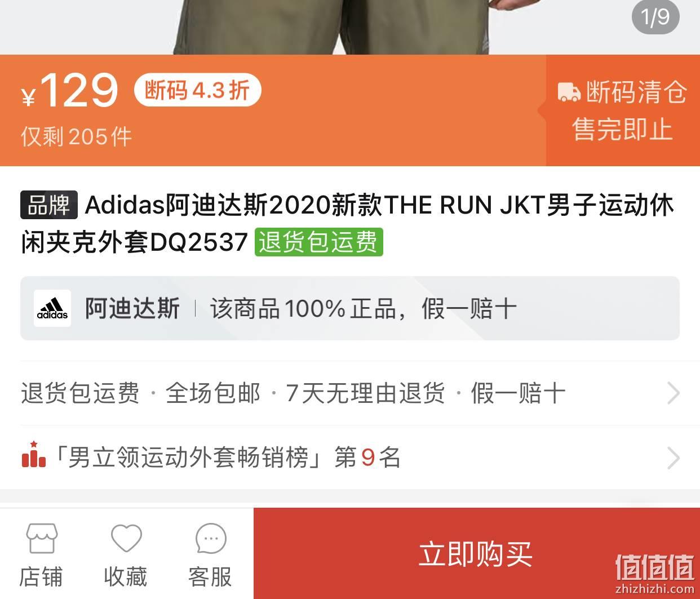Expand the 畅销榜 ranking chevron
The image size is (700, 599).
tap(673, 458)
